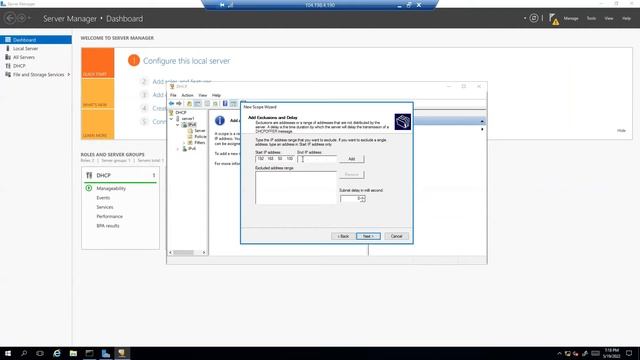The image size is (640, 360).
Task: Click the green Manageability status icon
Action: pos(89,188)
